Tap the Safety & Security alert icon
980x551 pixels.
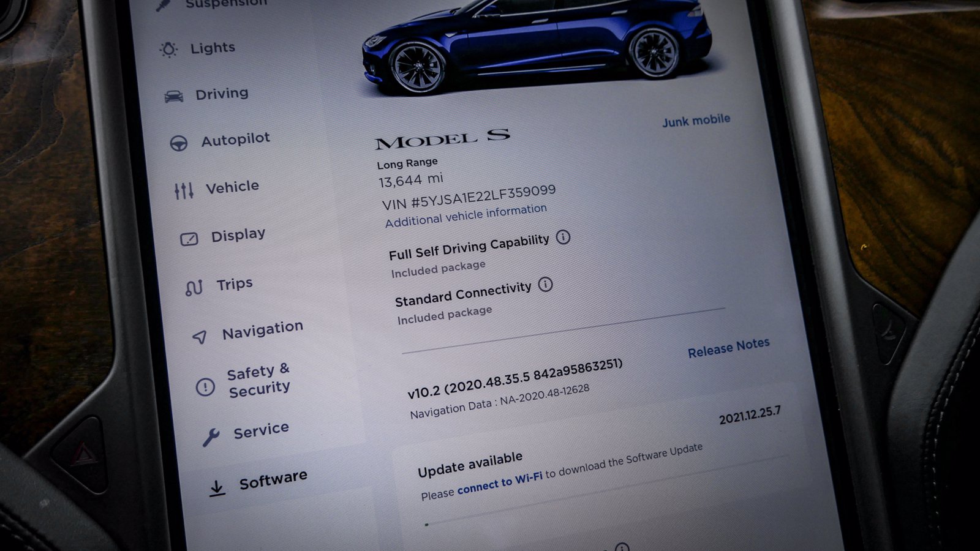(x=205, y=387)
